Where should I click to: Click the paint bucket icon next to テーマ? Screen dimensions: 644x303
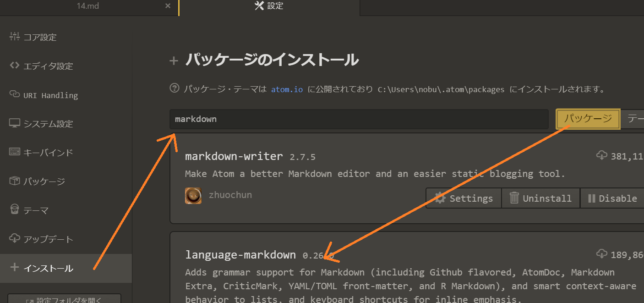15,210
